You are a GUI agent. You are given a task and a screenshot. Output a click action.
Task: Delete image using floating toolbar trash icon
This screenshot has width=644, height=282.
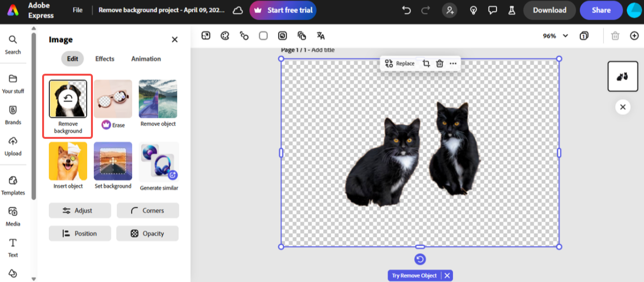click(x=440, y=64)
